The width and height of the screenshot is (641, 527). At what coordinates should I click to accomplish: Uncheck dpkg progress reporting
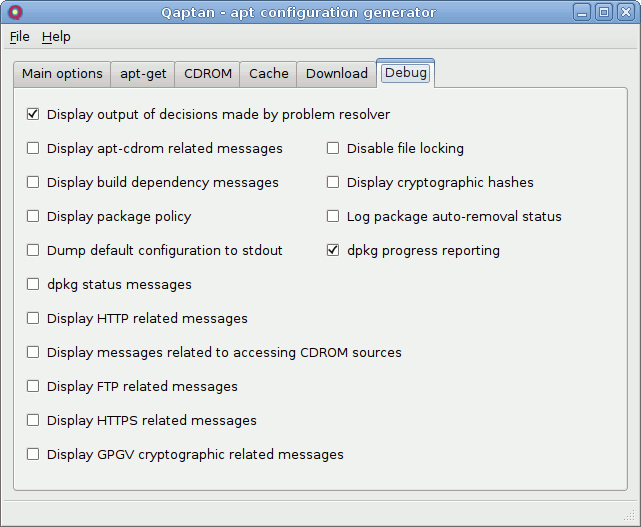click(333, 250)
